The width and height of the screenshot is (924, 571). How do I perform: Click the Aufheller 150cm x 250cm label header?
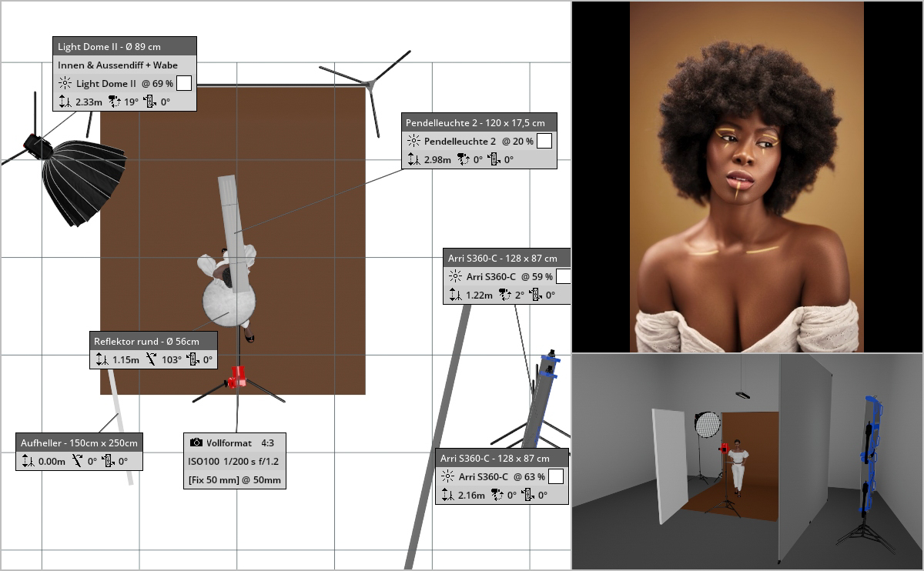79,442
